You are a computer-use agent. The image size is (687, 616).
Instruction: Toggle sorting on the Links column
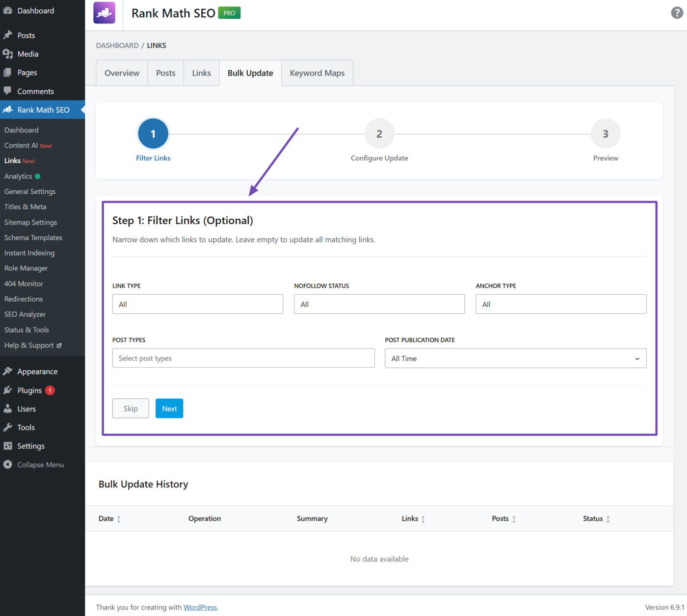[x=423, y=518]
